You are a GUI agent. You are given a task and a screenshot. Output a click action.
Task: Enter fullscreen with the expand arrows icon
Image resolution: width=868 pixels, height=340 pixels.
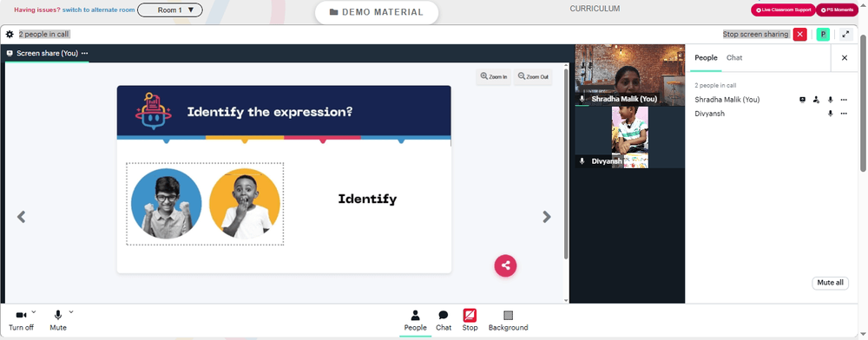845,35
